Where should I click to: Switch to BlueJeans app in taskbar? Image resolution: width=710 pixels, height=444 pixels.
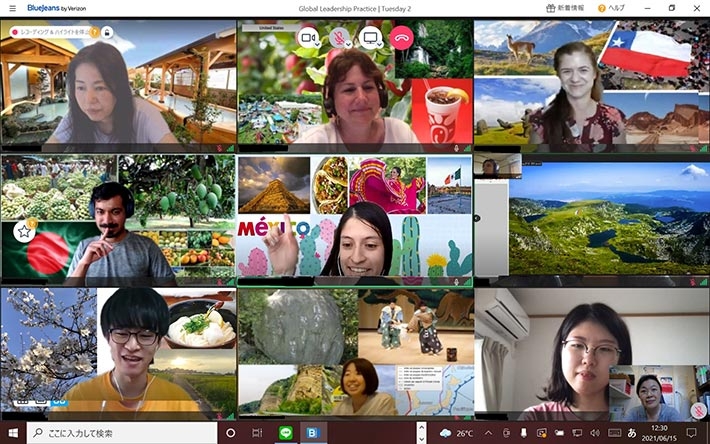point(311,433)
